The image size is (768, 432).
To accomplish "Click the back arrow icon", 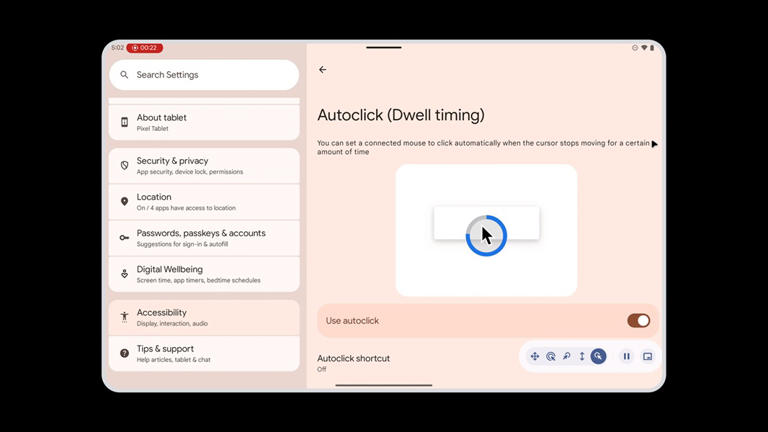I will click(x=322, y=70).
